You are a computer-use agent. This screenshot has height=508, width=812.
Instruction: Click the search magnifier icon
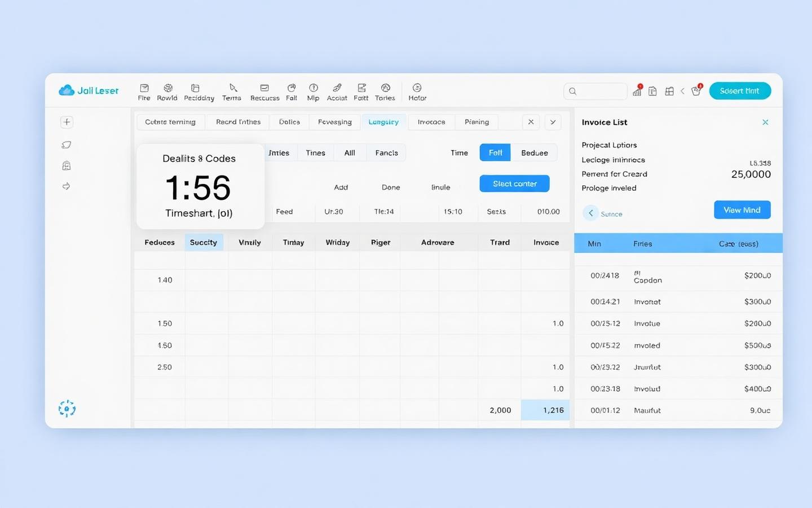(x=573, y=91)
